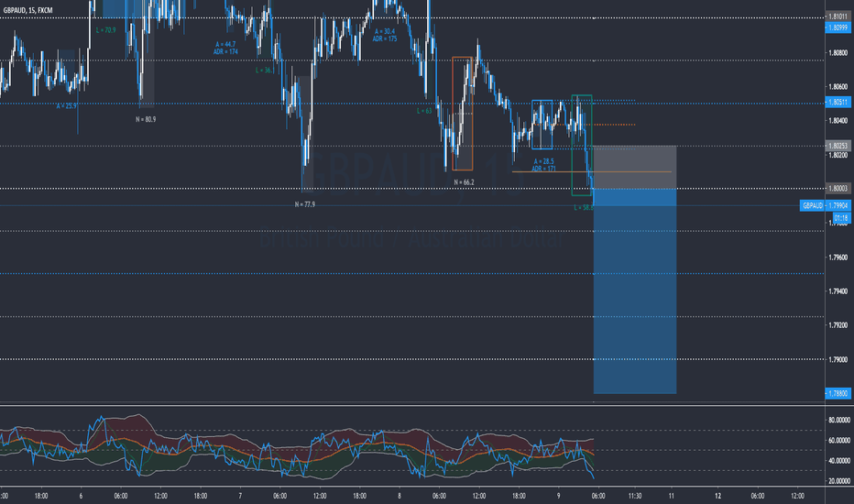Image resolution: width=854 pixels, height=504 pixels.
Task: Select the green rectangle drawing
Action: click(582, 145)
